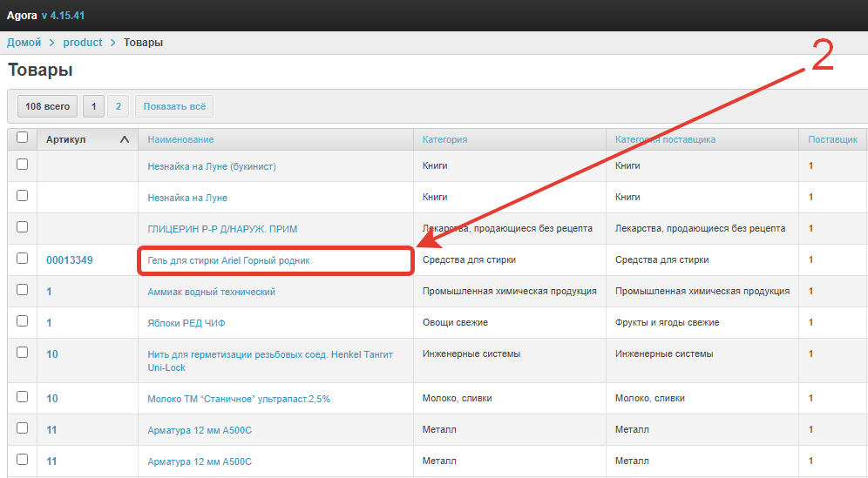Sort by Поставщик column header

tap(832, 139)
